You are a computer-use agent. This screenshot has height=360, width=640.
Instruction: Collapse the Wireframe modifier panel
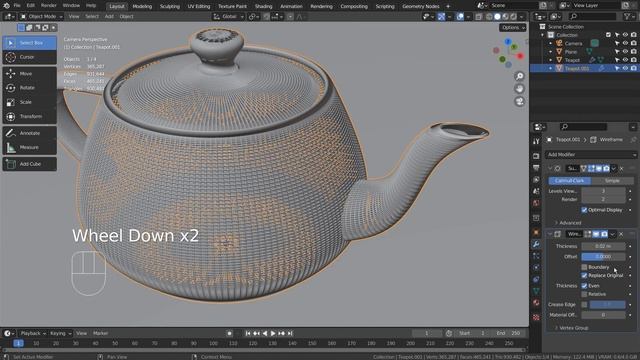pyautogui.click(x=550, y=234)
